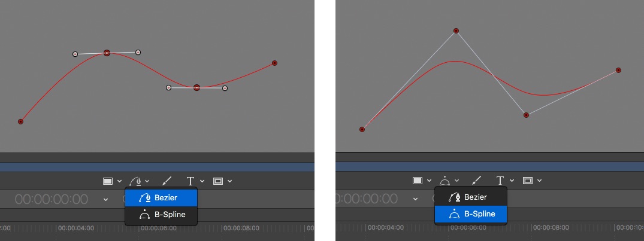
Task: Select highlighted B-Spline item in right pop-up menu
Action: (470, 214)
